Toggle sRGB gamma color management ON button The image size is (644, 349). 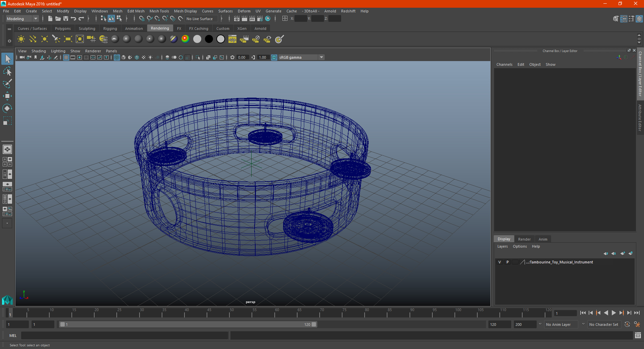(x=274, y=57)
